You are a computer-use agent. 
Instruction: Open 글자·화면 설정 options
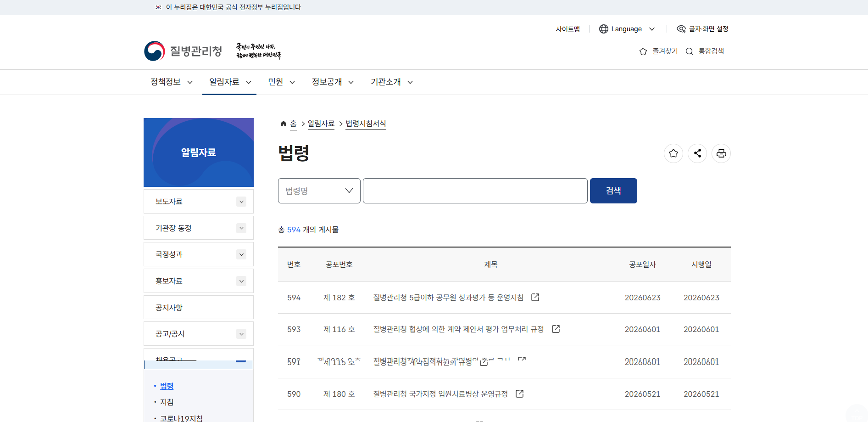(x=702, y=29)
